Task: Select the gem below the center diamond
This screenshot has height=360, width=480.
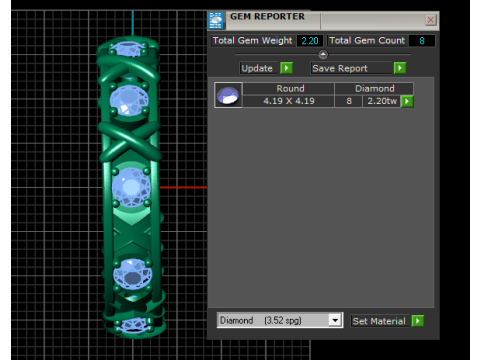Action: (132, 274)
